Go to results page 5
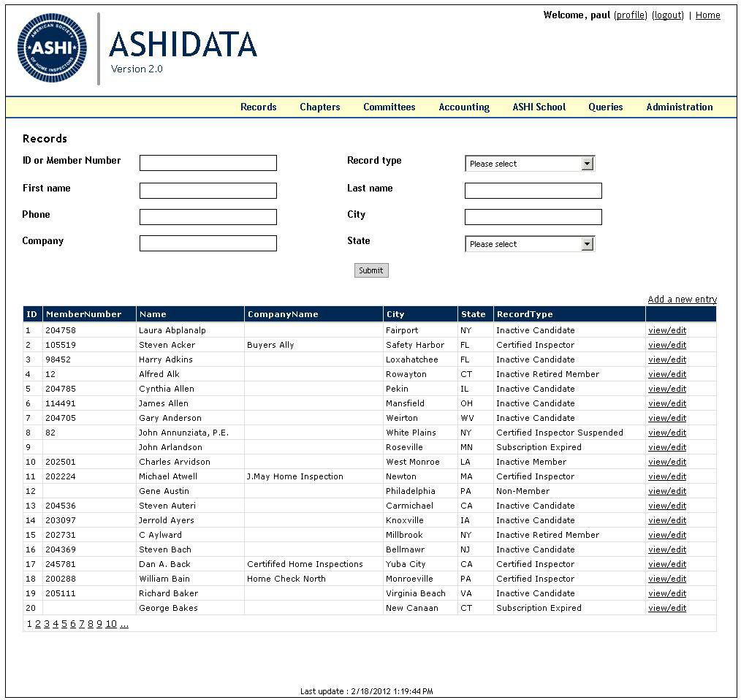The height and width of the screenshot is (700, 741). click(64, 625)
